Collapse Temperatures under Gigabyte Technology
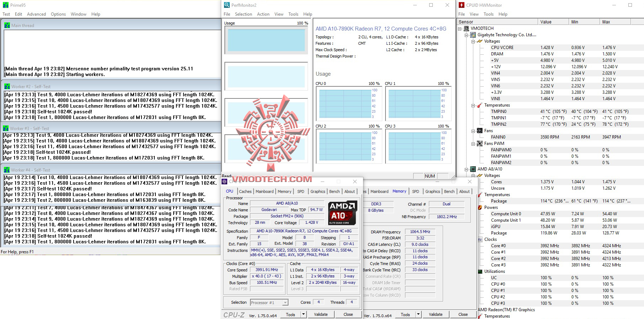This screenshot has height=319, width=644. tap(473, 105)
